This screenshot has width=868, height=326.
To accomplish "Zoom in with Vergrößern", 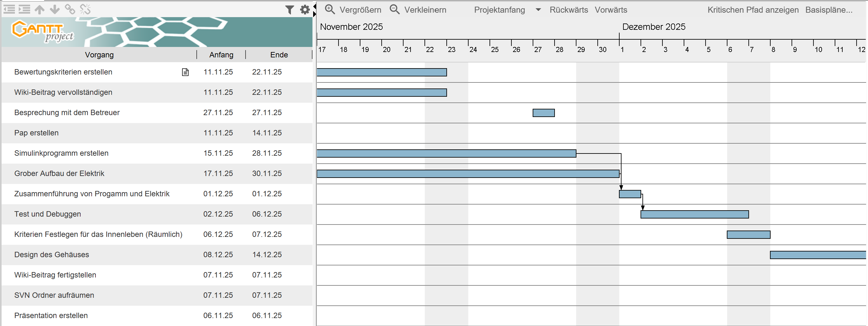I will click(x=353, y=10).
